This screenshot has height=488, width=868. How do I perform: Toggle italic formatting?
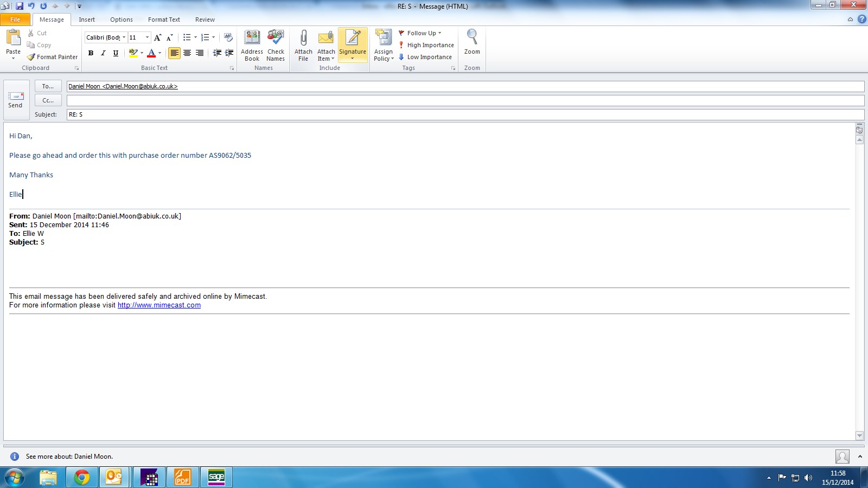pyautogui.click(x=103, y=53)
